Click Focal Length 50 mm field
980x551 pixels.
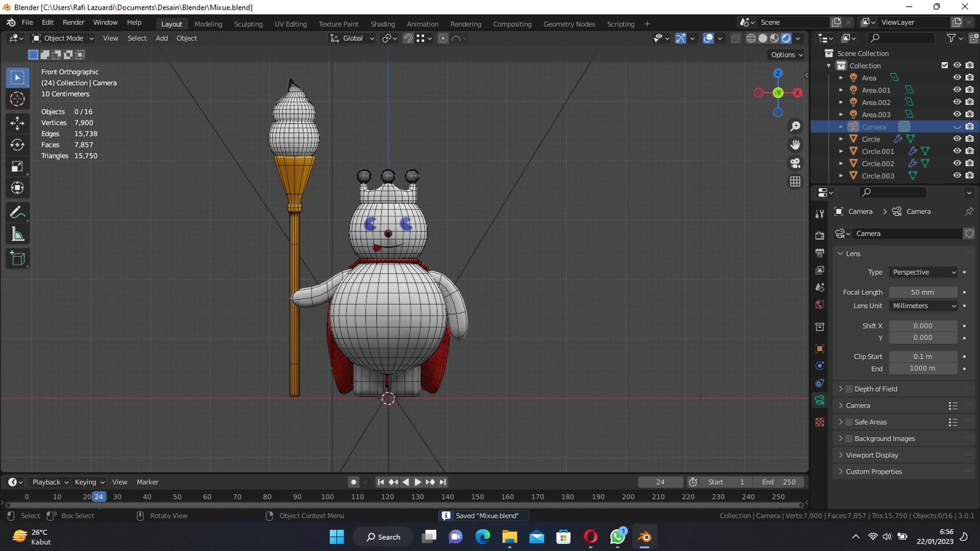point(923,292)
